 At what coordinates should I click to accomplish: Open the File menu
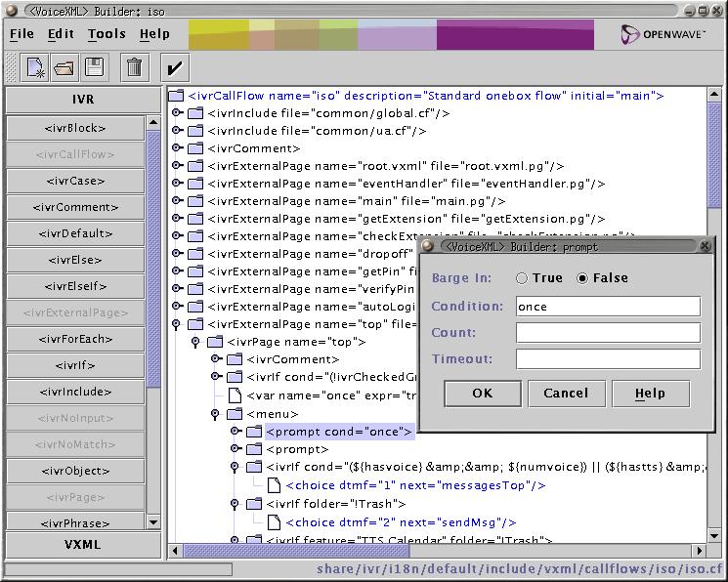(x=21, y=34)
